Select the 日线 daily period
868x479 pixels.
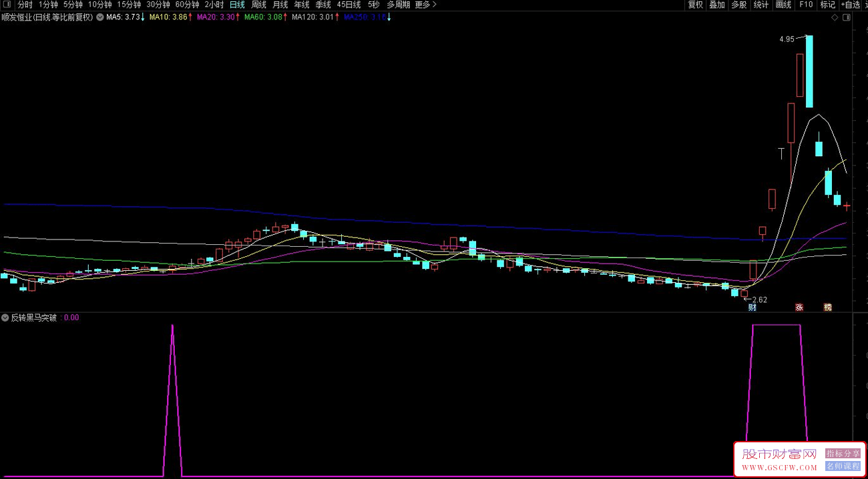point(237,5)
